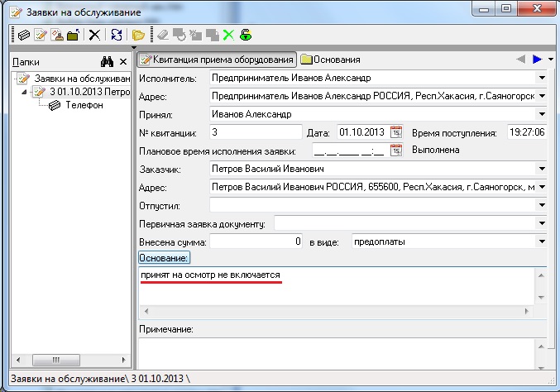The width and height of the screenshot is (560, 392).
Task: Click the green X toolbar icon
Action: 228,35
